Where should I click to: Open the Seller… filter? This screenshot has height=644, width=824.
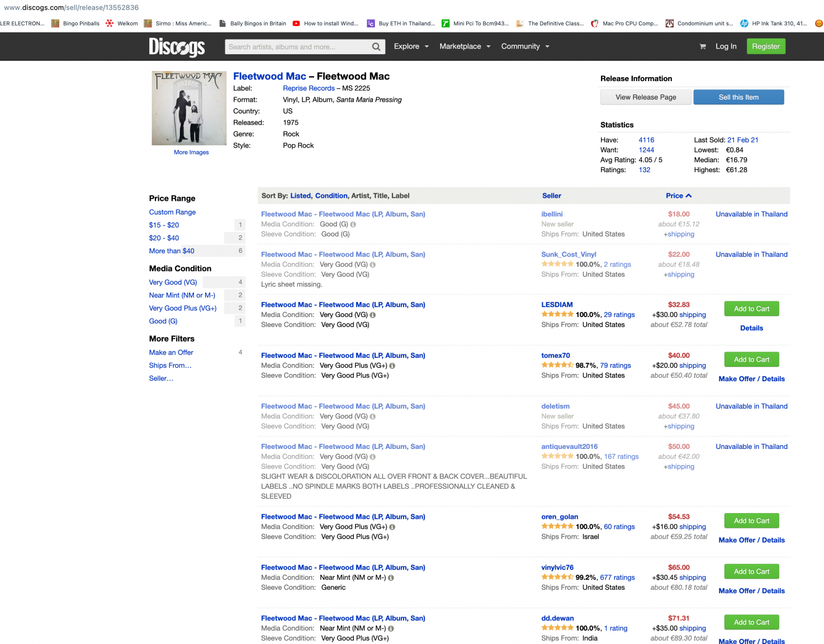point(161,378)
